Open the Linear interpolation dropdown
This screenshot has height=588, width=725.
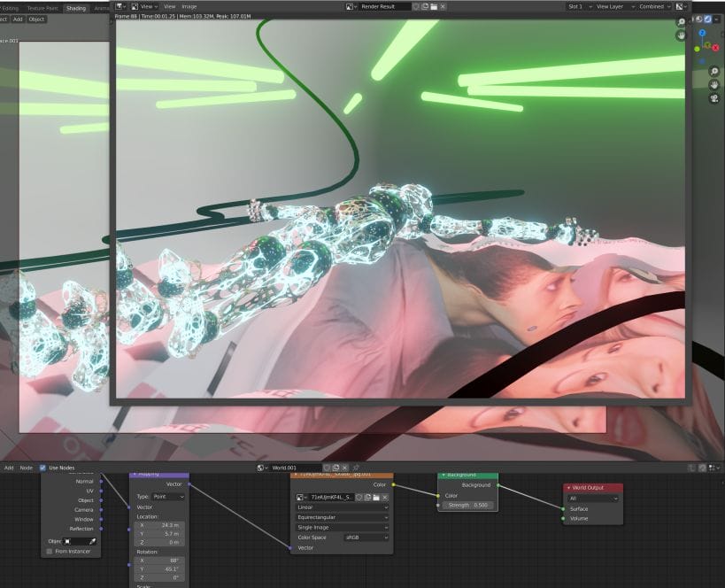click(342, 507)
